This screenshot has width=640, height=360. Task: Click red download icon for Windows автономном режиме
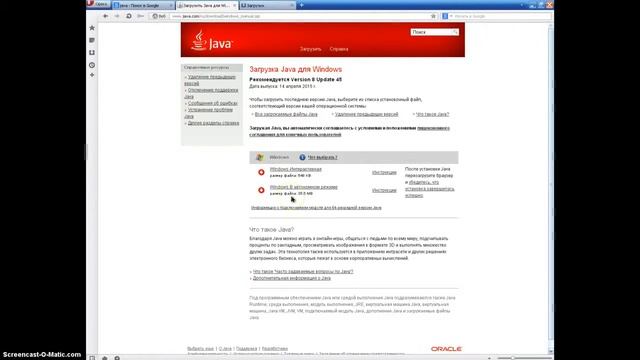261,190
